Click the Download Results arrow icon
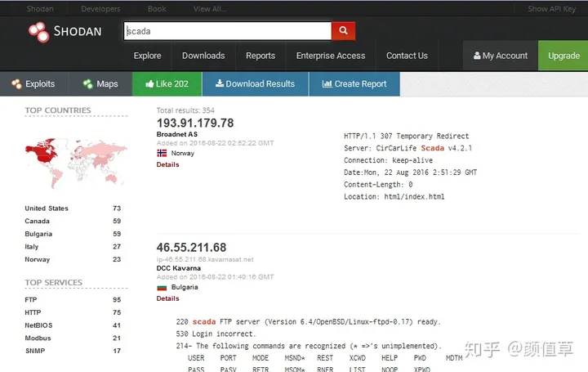Screen dimensions: 588x372 pyautogui.click(x=220, y=83)
